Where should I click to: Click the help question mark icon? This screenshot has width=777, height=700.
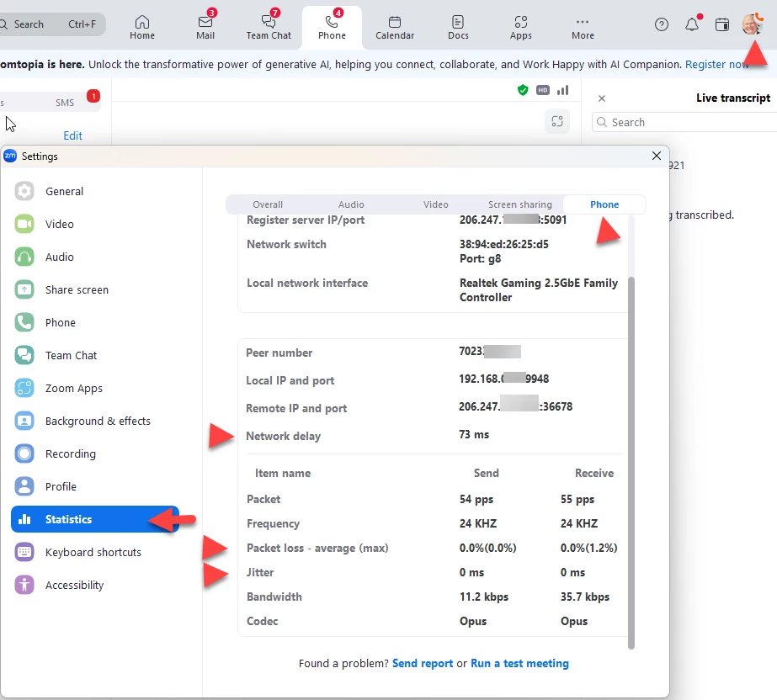pyautogui.click(x=661, y=24)
